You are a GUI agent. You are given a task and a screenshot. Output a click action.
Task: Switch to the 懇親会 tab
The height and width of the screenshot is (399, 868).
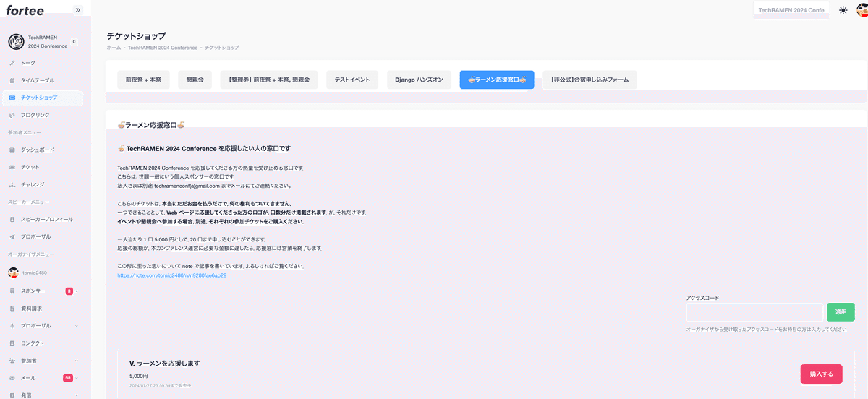pos(195,80)
